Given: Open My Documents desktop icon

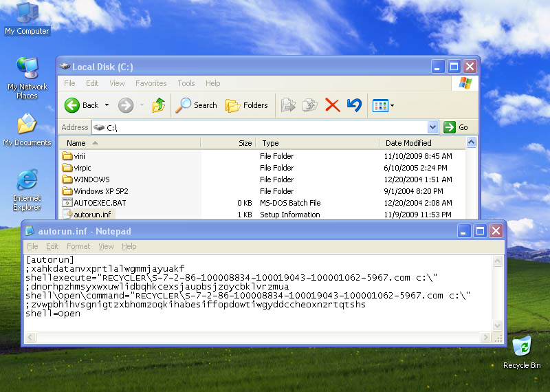Looking at the screenshot, I should click(27, 130).
